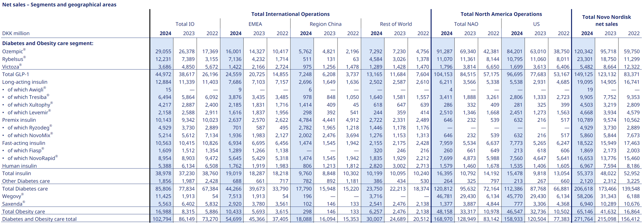Select the 'Diabetes and Obesity care segment:' heading
Screen dimensions: 644x223
(48, 43)
